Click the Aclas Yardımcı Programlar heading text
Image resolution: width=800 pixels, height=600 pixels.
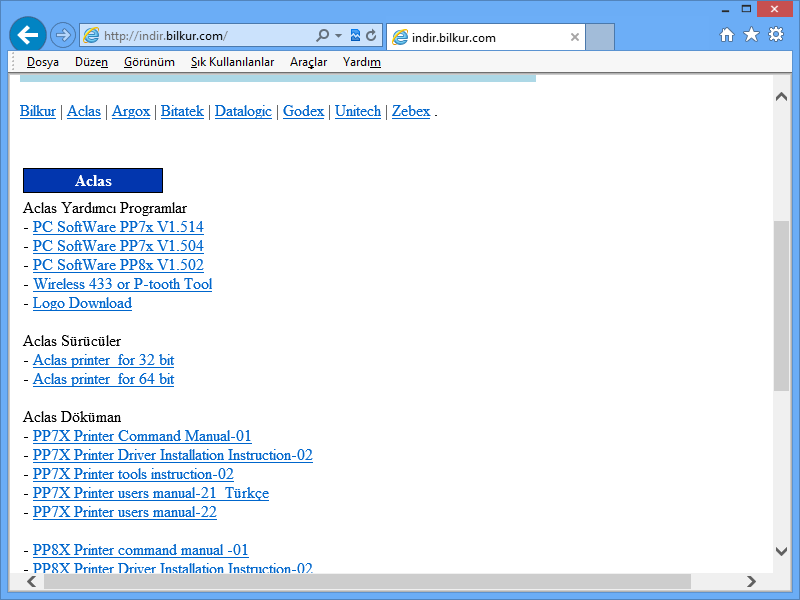pos(105,208)
